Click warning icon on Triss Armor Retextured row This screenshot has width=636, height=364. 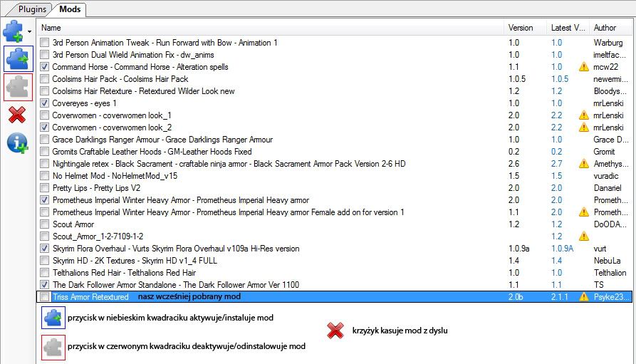pyautogui.click(x=584, y=296)
